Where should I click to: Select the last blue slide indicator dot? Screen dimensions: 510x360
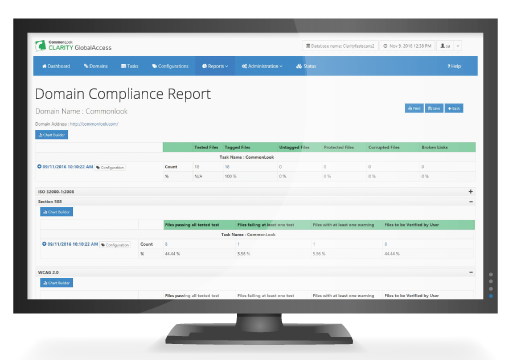point(491,296)
